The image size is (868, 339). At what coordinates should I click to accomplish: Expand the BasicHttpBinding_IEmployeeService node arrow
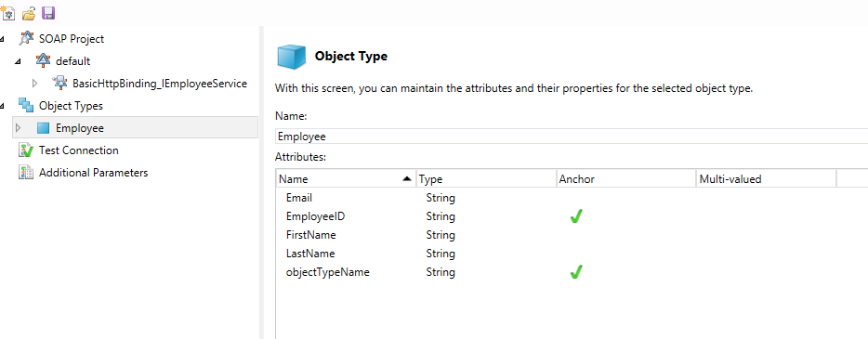(35, 84)
